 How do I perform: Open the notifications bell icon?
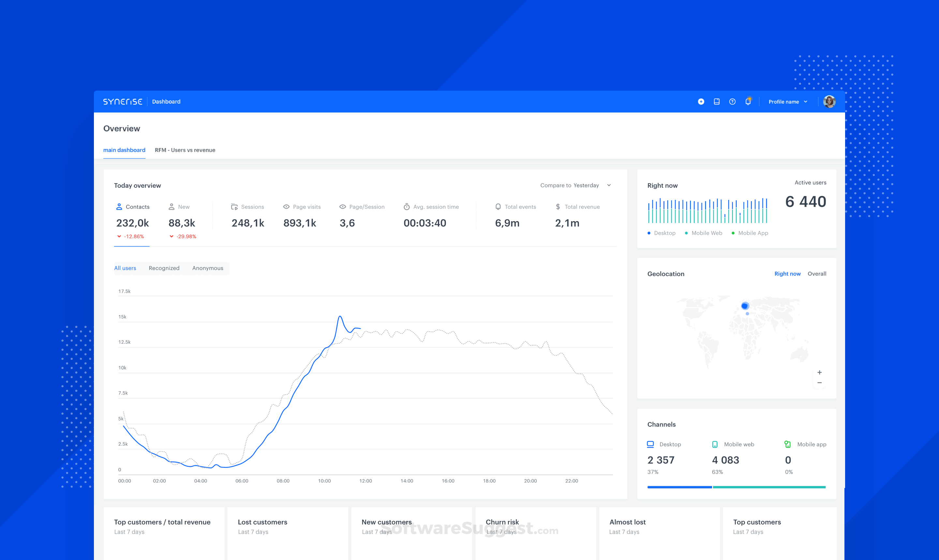click(x=748, y=101)
